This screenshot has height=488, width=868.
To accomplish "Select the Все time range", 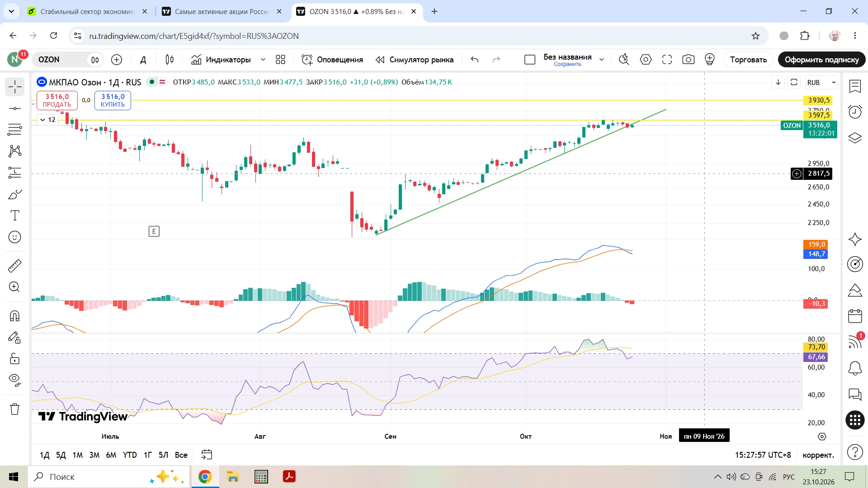I will [x=181, y=455].
